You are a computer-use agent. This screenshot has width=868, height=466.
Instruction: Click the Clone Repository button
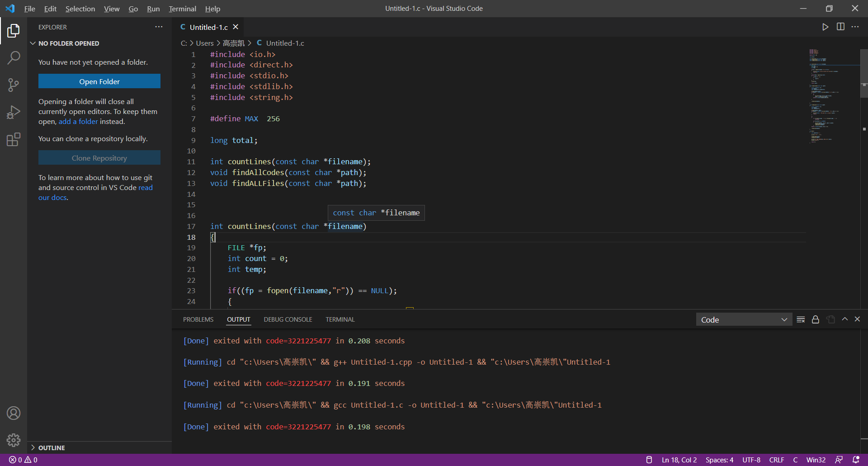[99, 158]
